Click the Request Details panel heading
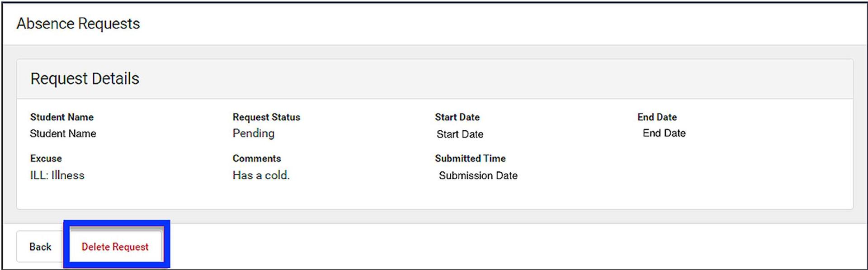 pos(85,79)
